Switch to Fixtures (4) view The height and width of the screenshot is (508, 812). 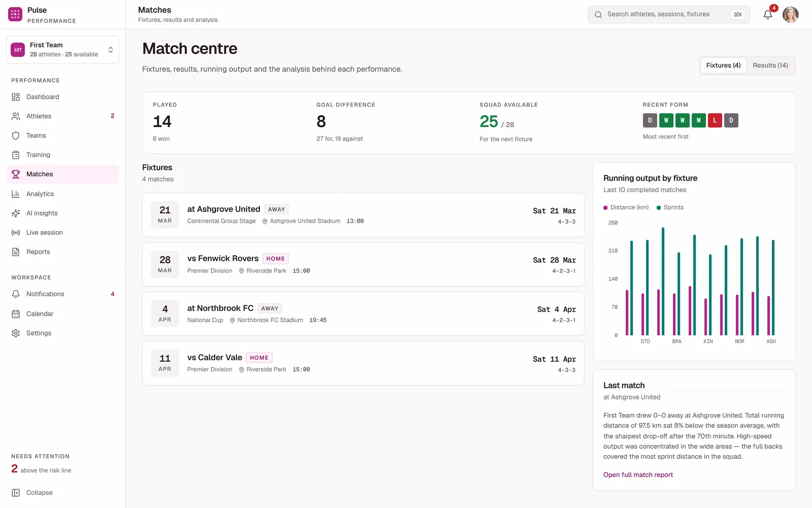click(723, 65)
